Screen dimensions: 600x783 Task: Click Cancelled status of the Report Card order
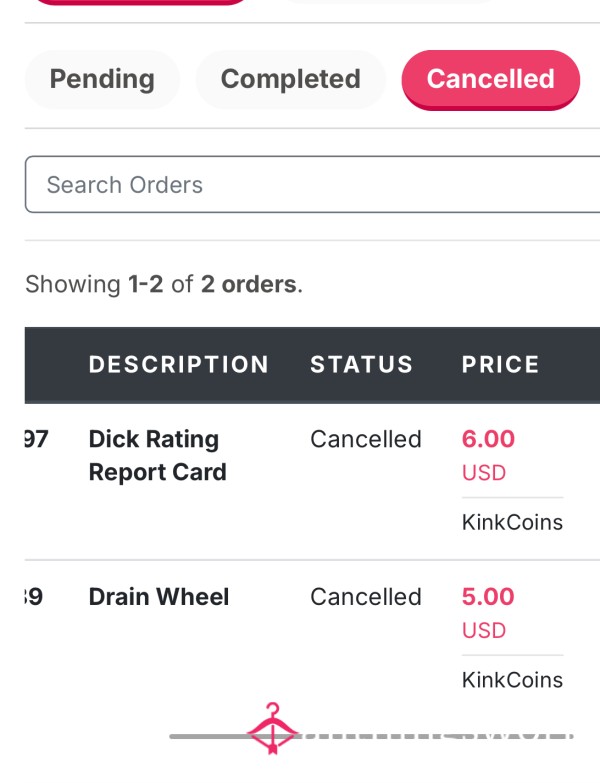coord(366,439)
